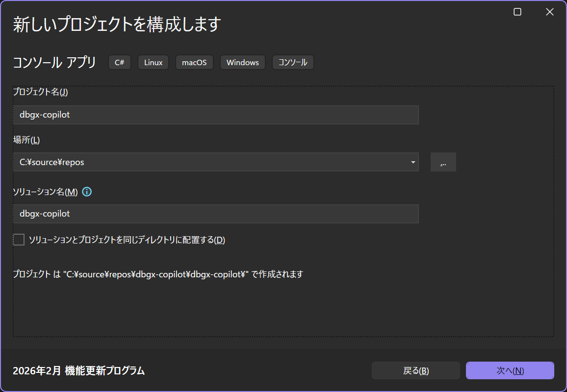Select the macOS platform tag
This screenshot has width=567, height=392.
tap(194, 62)
